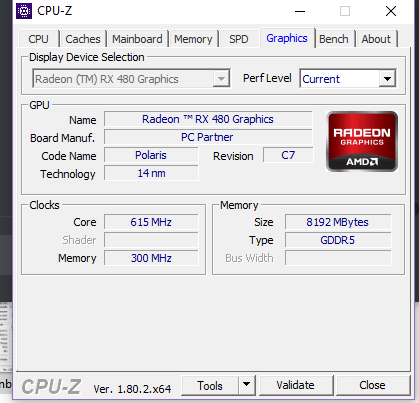Open the SPD tab
419x403 pixels.
click(x=239, y=39)
